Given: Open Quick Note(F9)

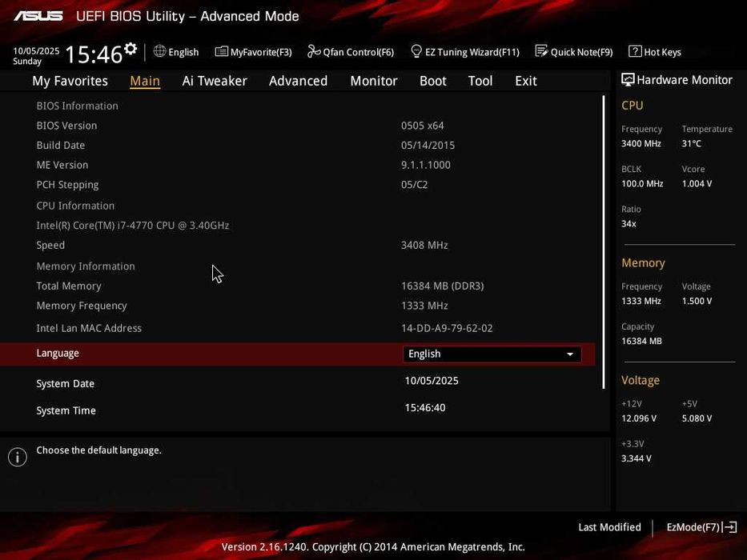Looking at the screenshot, I should click(x=574, y=51).
